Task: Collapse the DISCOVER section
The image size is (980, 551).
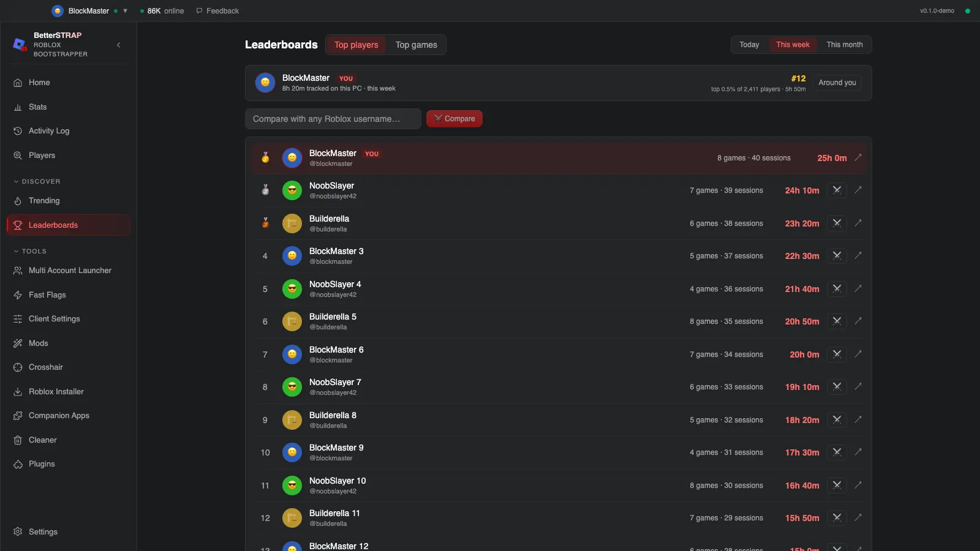Action: (37, 182)
